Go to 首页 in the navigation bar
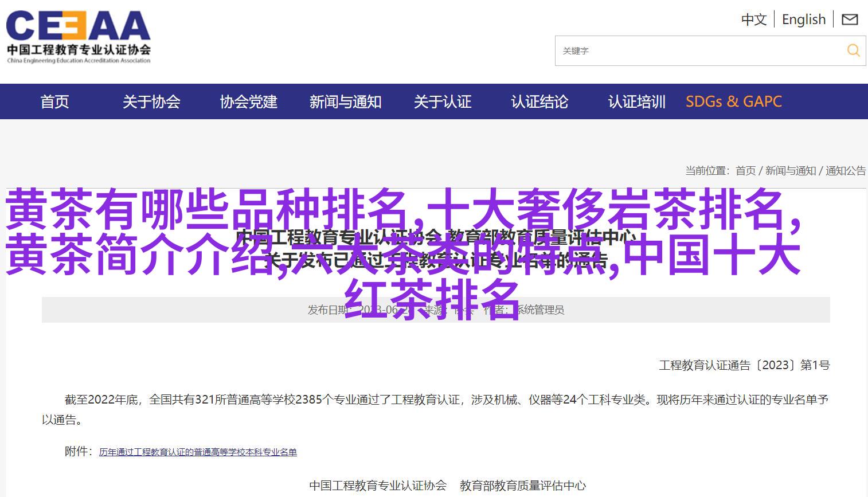Image resolution: width=868 pixels, height=497 pixels. pyautogui.click(x=54, y=102)
